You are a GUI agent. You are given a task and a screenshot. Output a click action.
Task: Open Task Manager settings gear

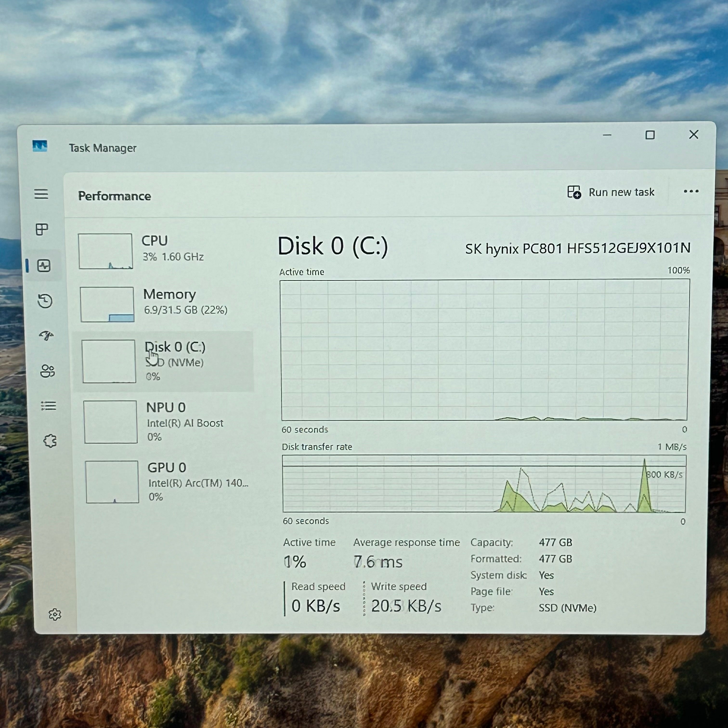tap(55, 615)
